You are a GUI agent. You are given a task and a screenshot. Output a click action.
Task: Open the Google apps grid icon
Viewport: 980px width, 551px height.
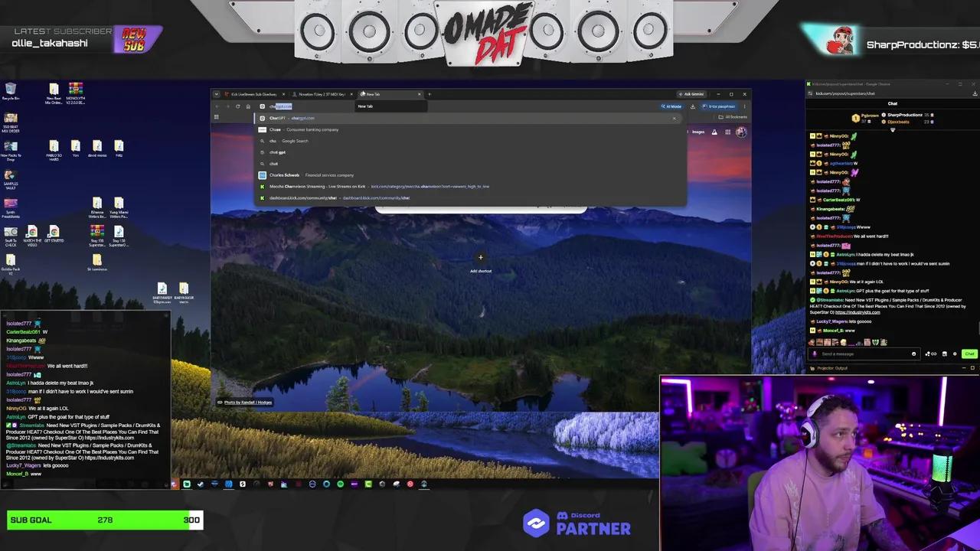(727, 132)
